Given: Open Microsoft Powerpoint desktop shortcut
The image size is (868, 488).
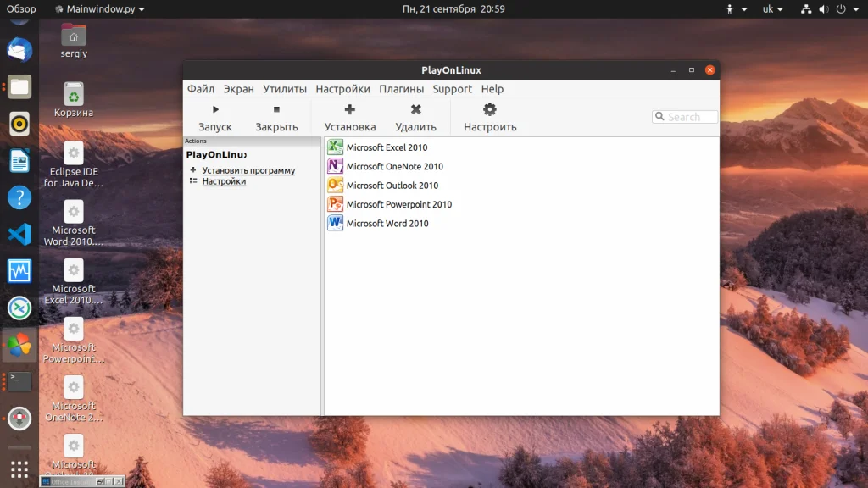Looking at the screenshot, I should (74, 341).
